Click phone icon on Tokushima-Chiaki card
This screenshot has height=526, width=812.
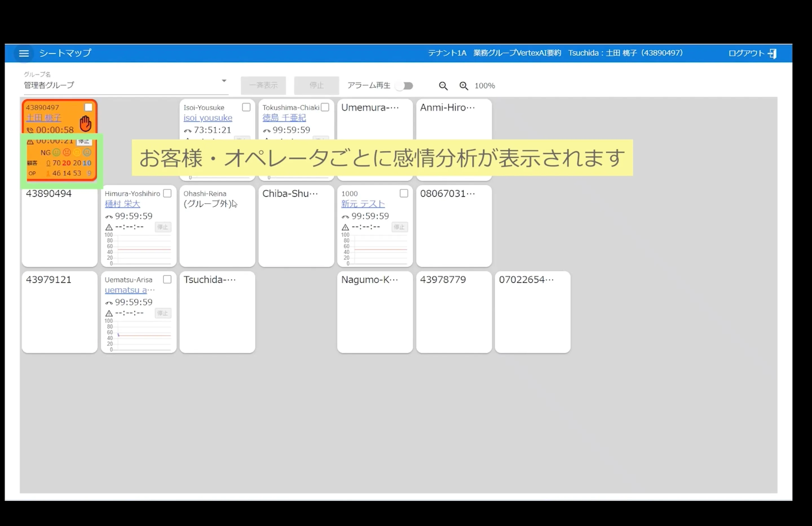coord(266,130)
